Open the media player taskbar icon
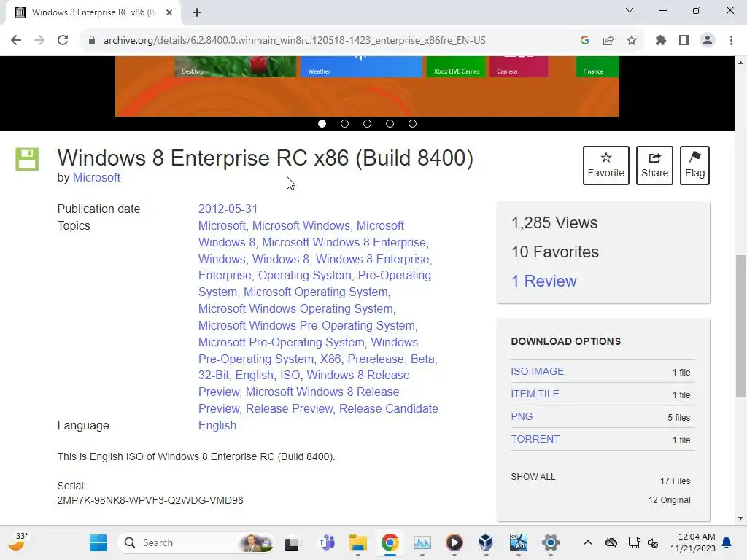 (x=454, y=542)
